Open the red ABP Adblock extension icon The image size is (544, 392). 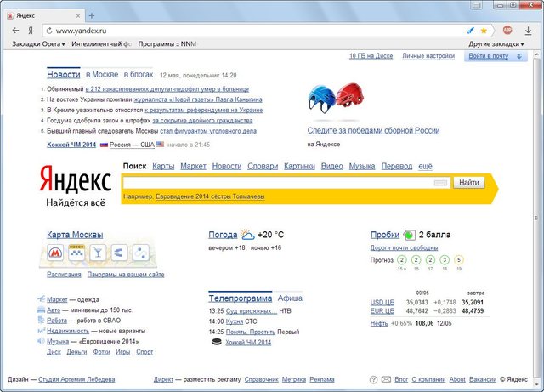point(507,31)
